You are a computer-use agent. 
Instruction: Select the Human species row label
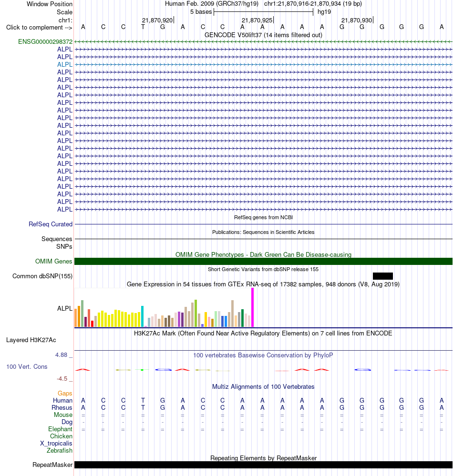(62, 400)
